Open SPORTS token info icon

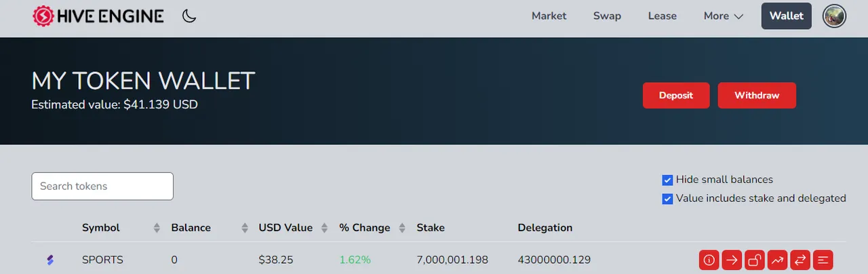[709, 260]
